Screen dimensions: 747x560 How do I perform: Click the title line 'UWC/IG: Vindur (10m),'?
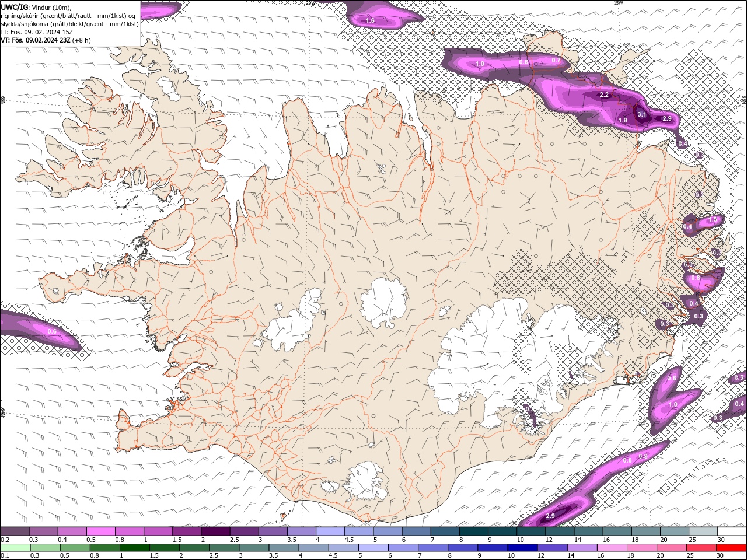[35, 7]
